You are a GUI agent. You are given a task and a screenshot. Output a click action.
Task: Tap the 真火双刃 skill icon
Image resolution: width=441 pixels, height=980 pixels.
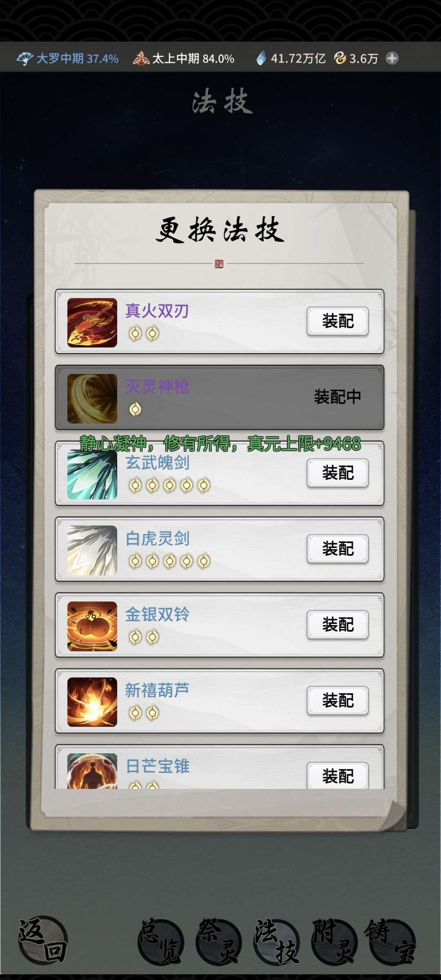pyautogui.click(x=92, y=323)
